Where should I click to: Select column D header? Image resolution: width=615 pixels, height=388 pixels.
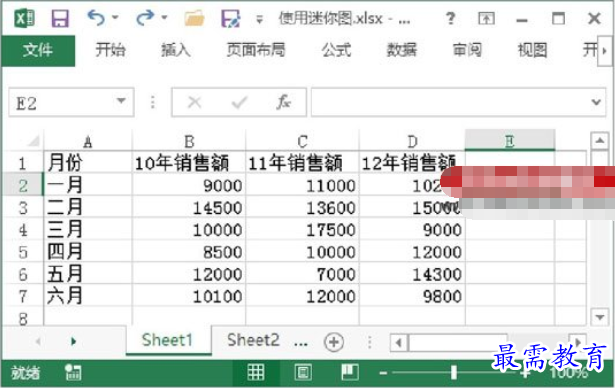[412, 141]
